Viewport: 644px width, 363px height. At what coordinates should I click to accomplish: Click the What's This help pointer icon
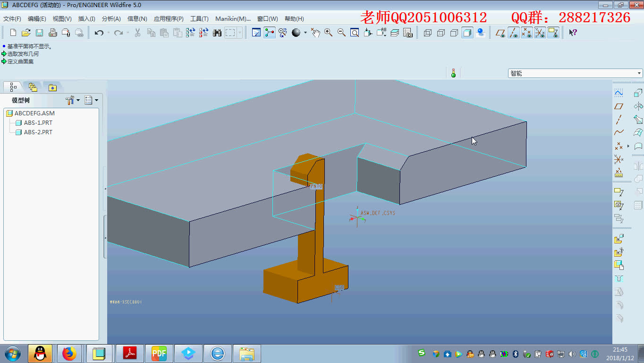(573, 33)
